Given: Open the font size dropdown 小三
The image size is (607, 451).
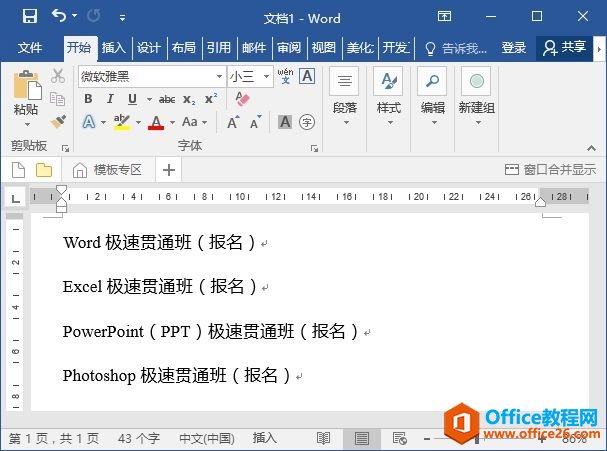Looking at the screenshot, I should [266, 76].
